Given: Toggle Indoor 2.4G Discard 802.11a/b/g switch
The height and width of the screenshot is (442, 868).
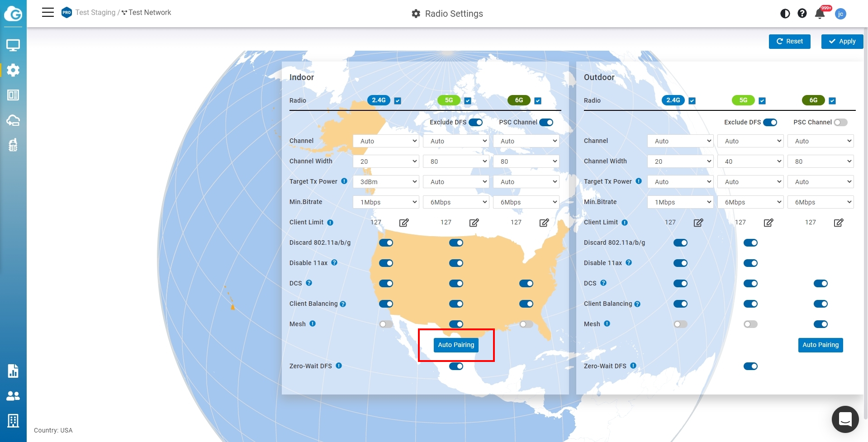Looking at the screenshot, I should coord(386,243).
